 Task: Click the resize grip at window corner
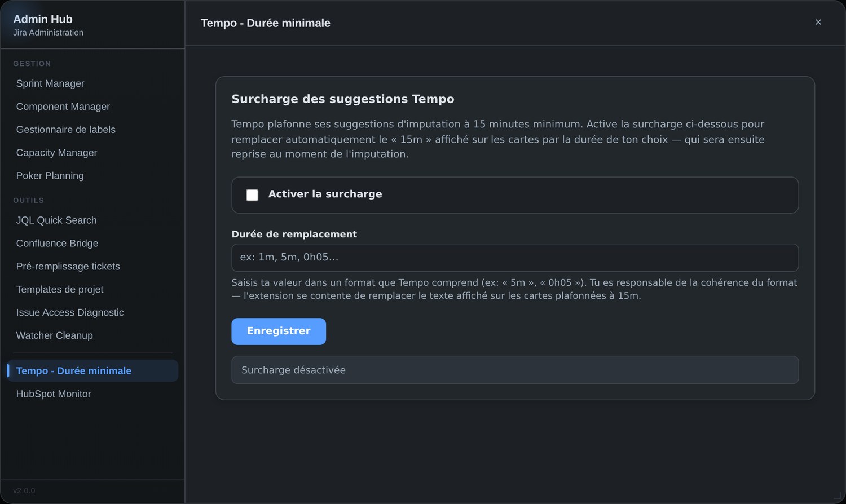click(838, 496)
